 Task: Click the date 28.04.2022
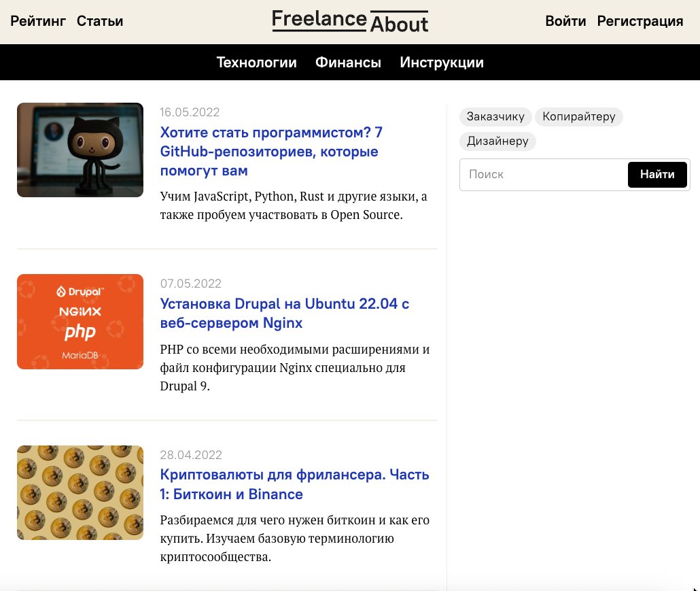point(191,455)
